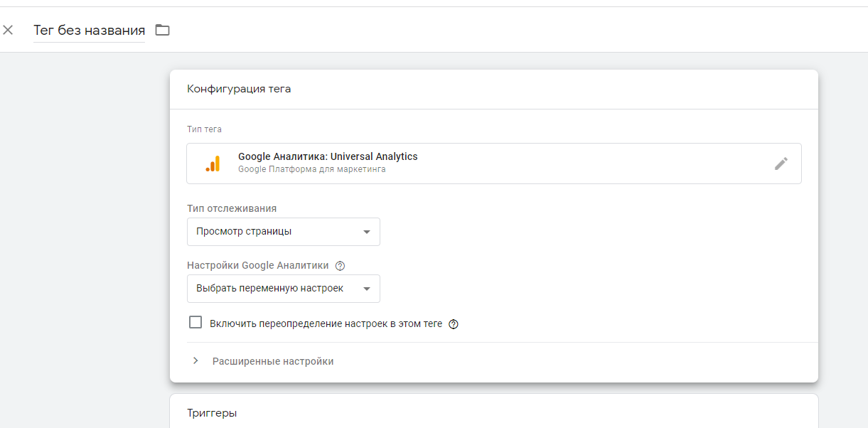Click the Расширенные настройки section label

click(273, 361)
